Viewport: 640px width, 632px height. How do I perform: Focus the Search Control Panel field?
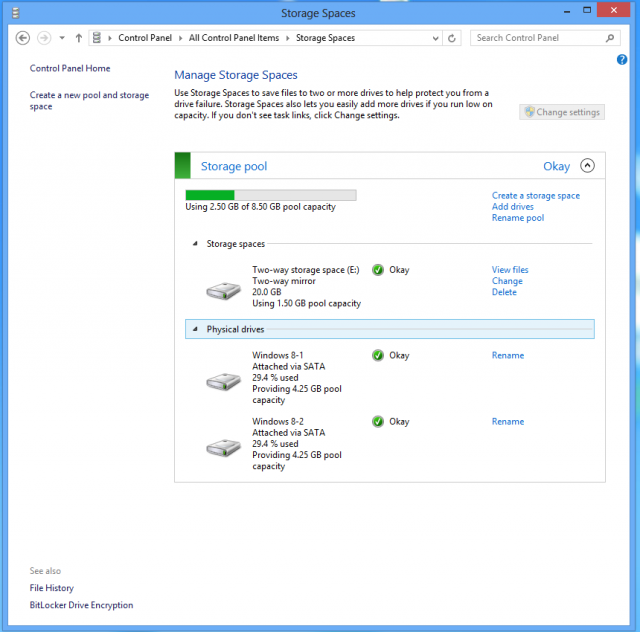(545, 38)
